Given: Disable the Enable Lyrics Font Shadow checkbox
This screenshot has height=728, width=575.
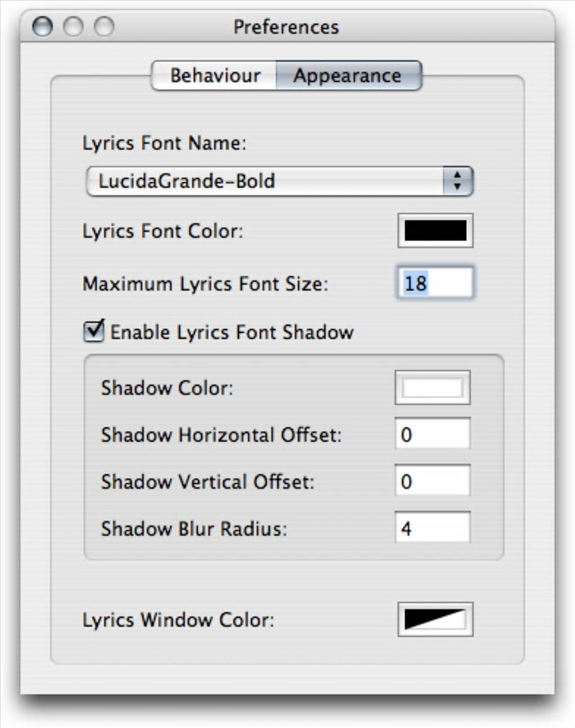Looking at the screenshot, I should pos(94,332).
